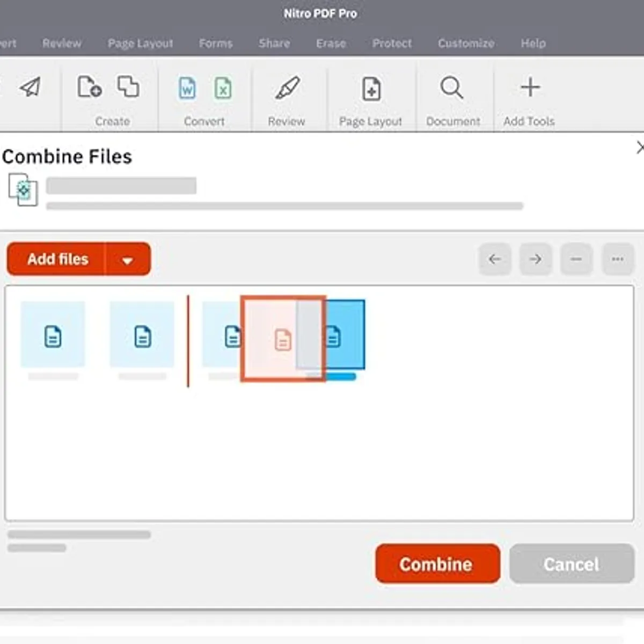Open the Forms menu
Image resolution: width=644 pixels, height=644 pixels.
(215, 43)
